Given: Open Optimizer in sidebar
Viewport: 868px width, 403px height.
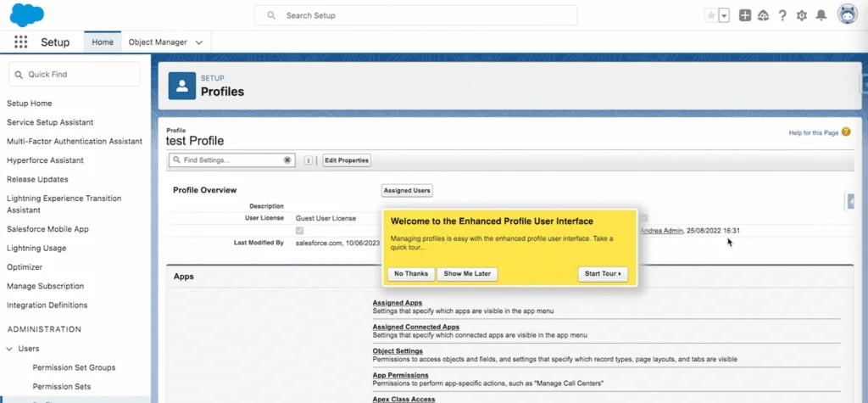Looking at the screenshot, I should click(25, 266).
